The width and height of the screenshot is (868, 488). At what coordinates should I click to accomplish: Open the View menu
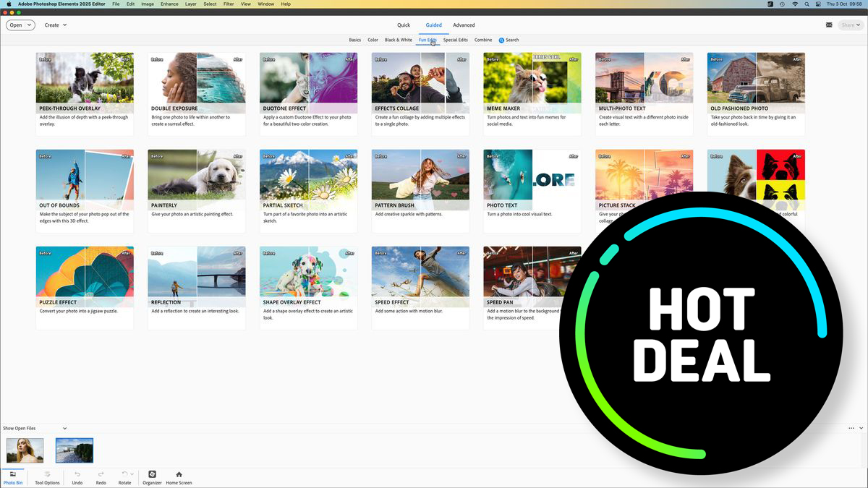246,4
